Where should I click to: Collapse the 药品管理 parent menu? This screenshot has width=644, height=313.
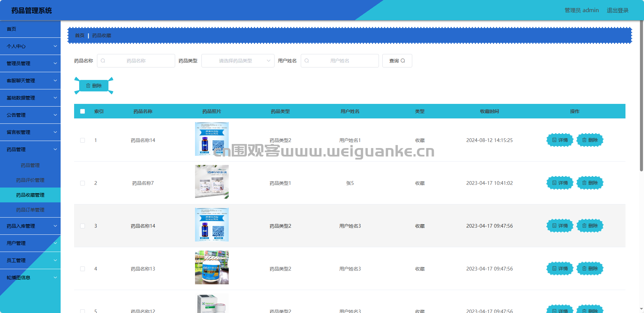[x=30, y=149]
